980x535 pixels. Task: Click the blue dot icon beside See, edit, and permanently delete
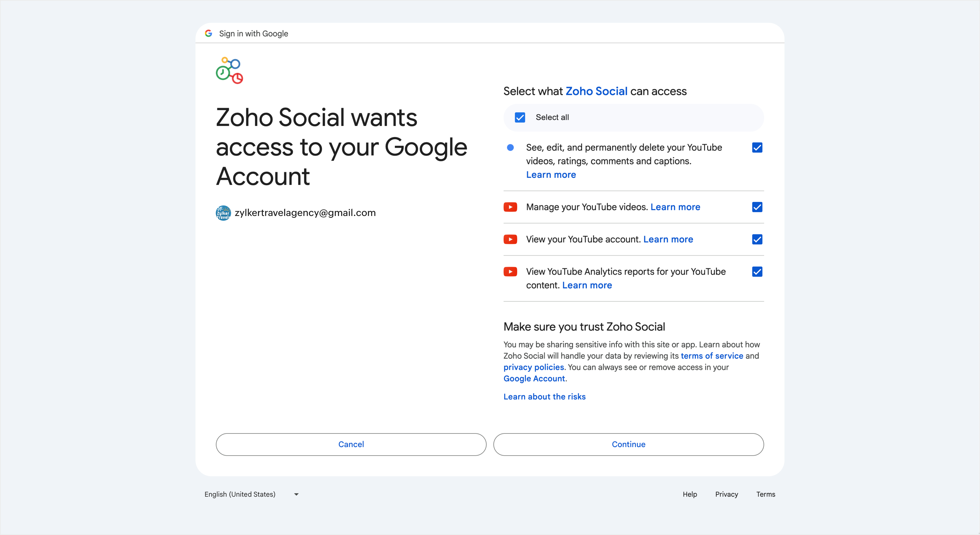[x=511, y=147]
